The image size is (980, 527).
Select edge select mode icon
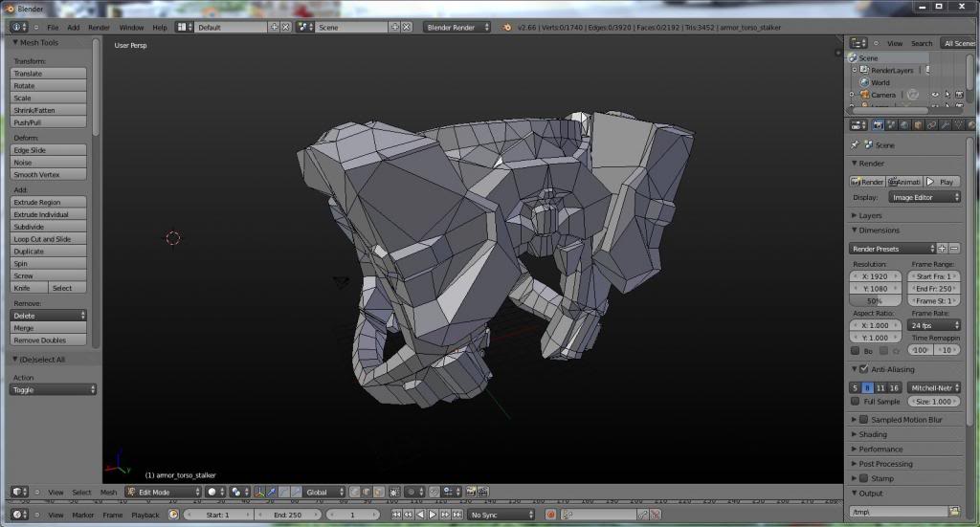(367, 492)
